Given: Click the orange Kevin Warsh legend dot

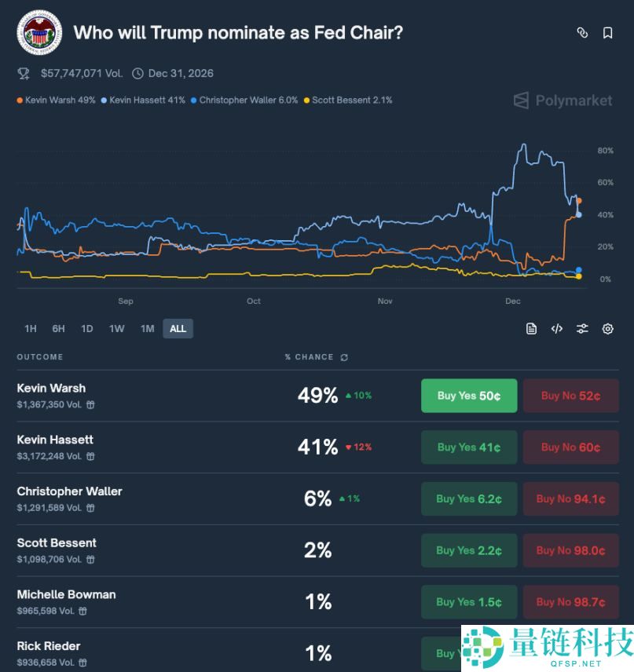Looking at the screenshot, I should (x=20, y=100).
